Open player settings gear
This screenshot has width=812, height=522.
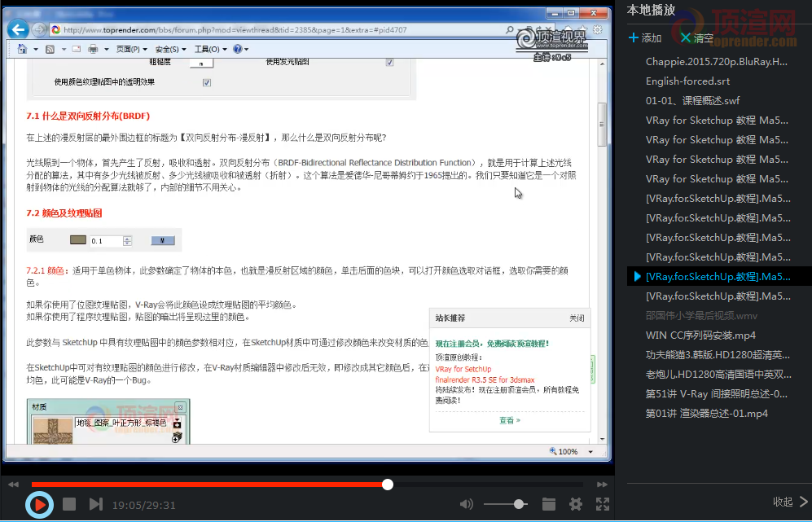click(x=575, y=504)
